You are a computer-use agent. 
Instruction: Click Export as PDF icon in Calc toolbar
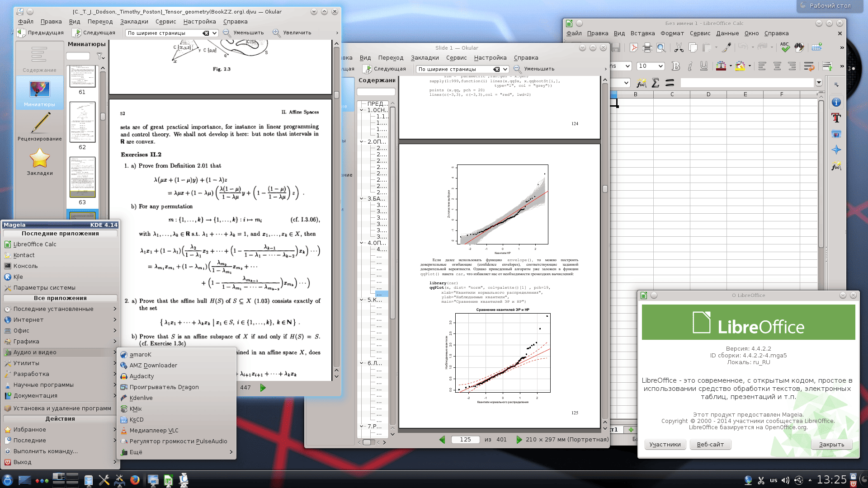pos(633,47)
